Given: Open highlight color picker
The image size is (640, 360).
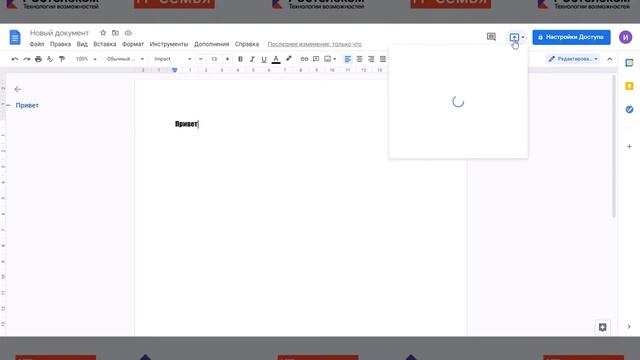Looking at the screenshot, I should point(289,59).
